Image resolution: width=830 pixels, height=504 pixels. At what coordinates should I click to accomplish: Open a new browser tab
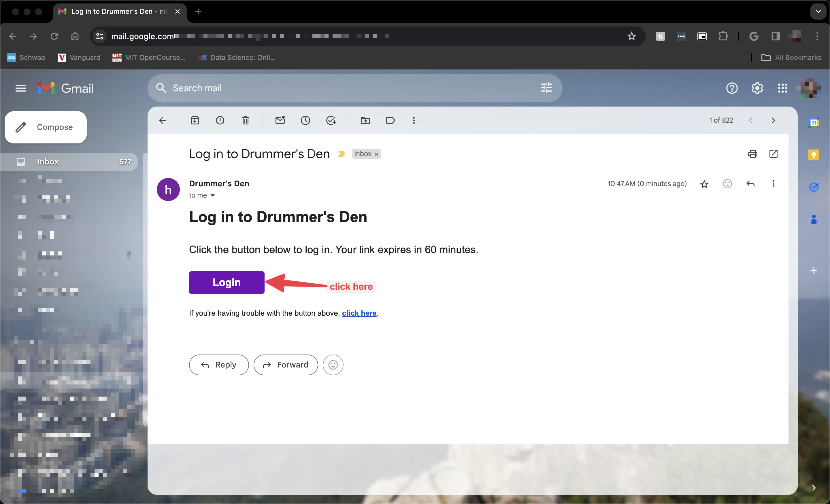coord(198,12)
